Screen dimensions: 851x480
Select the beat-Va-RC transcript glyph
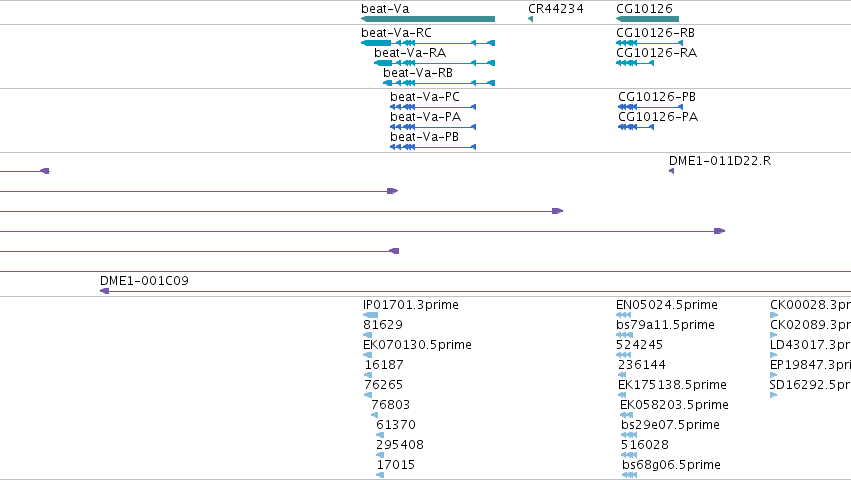click(x=428, y=43)
